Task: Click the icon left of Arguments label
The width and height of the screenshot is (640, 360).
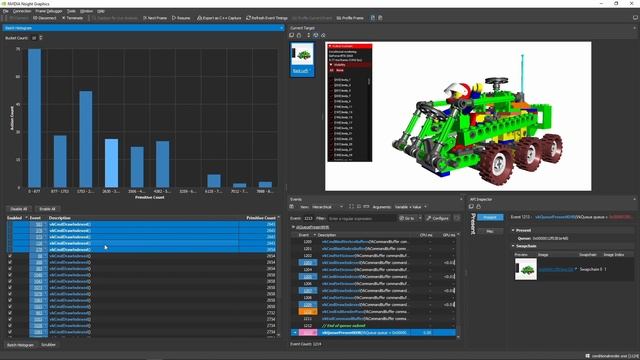Action: [367, 207]
